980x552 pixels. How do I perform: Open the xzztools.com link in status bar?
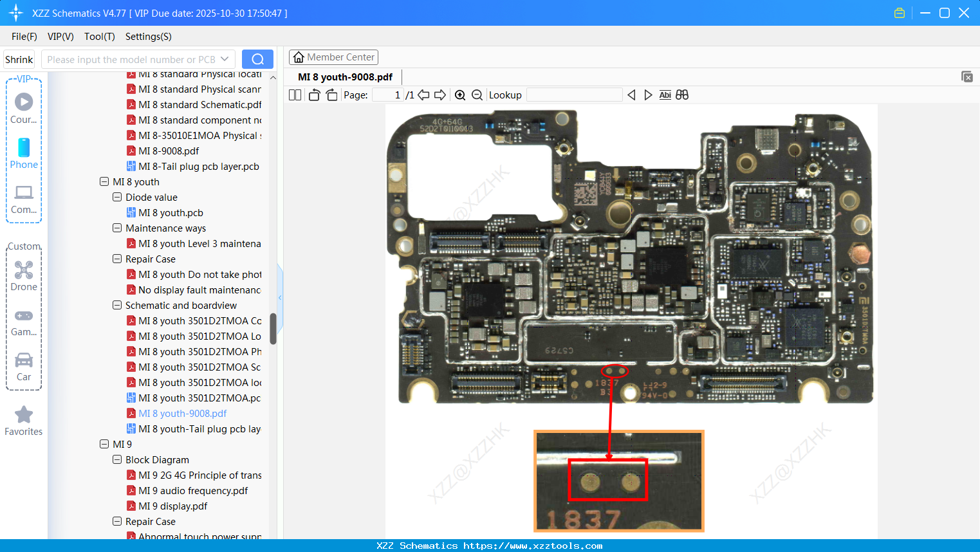[x=533, y=546]
